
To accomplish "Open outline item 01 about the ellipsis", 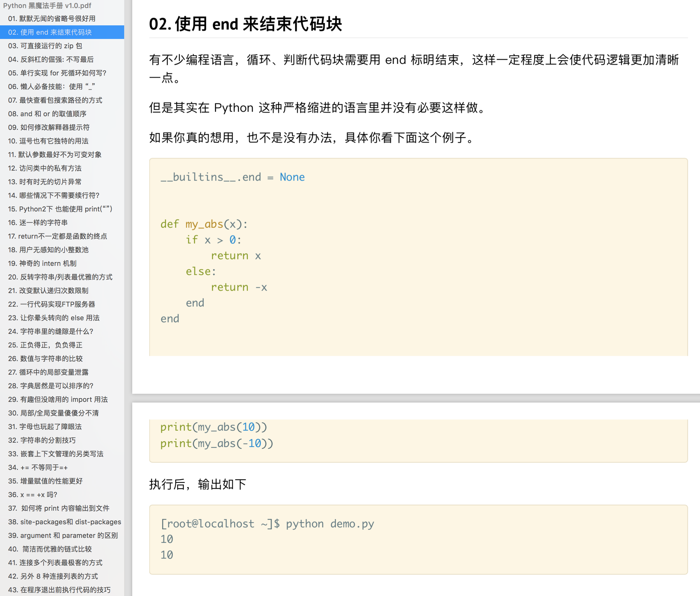I will pyautogui.click(x=52, y=19).
